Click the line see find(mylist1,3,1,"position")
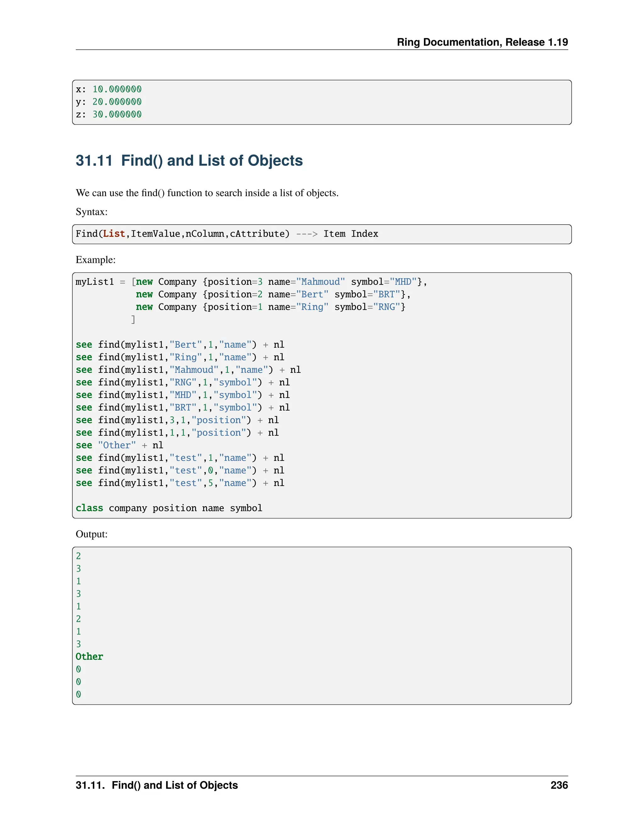644x833 pixels. coord(177,420)
